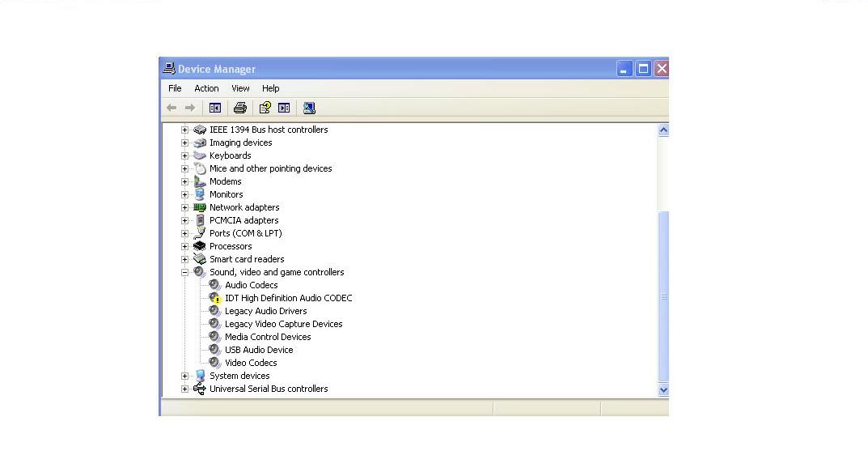The image size is (868, 451).
Task: Select the System devices label
Action: point(239,376)
